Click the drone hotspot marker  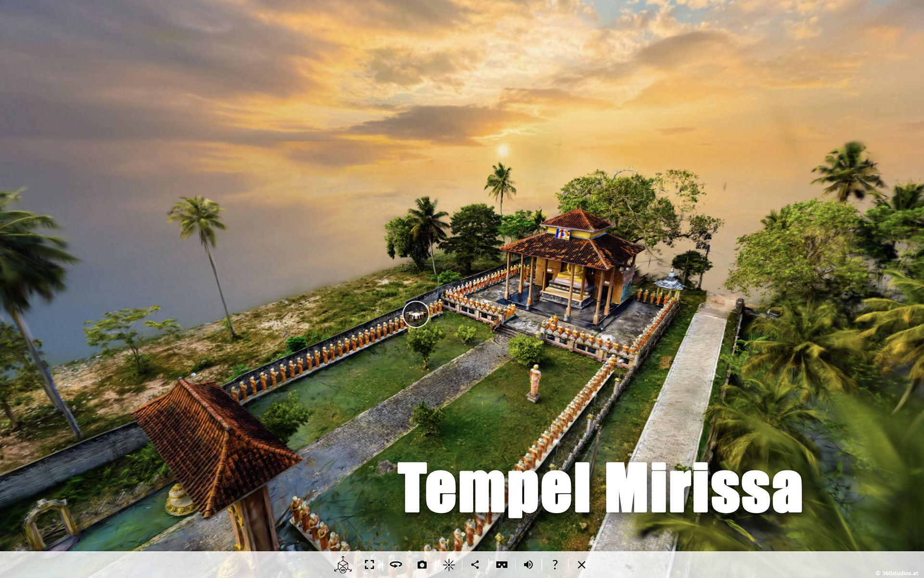tap(416, 315)
